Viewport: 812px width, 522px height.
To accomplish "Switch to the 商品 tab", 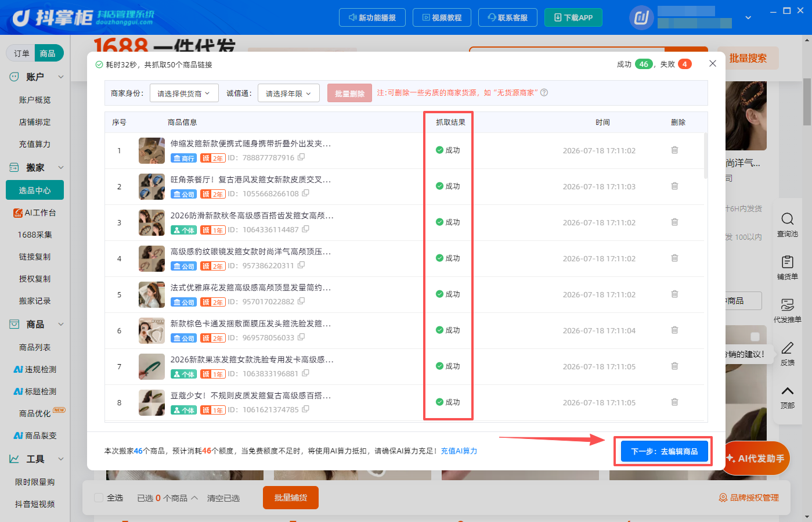I will click(48, 53).
